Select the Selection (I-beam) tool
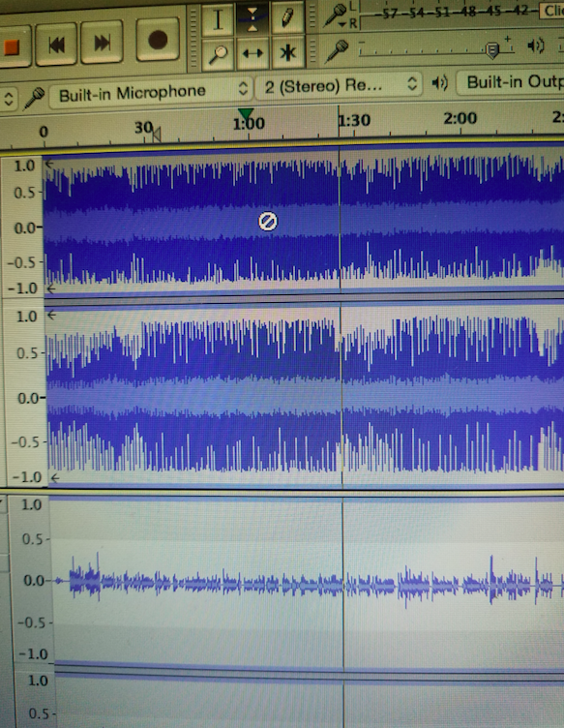This screenshot has width=564, height=728. click(218, 20)
